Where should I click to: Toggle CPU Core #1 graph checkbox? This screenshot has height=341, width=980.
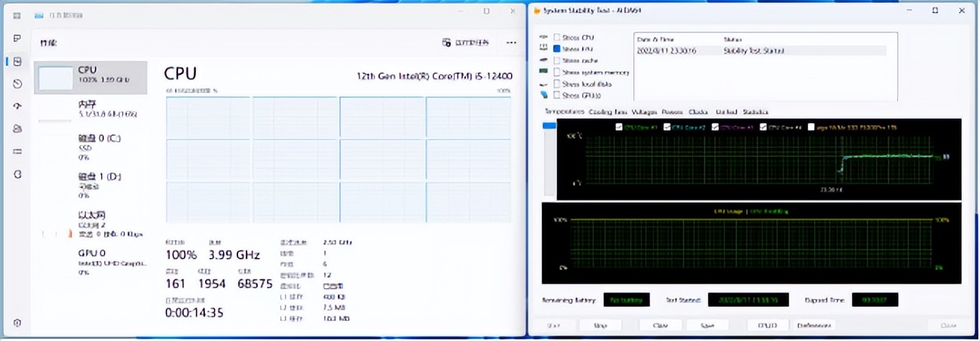point(618,127)
